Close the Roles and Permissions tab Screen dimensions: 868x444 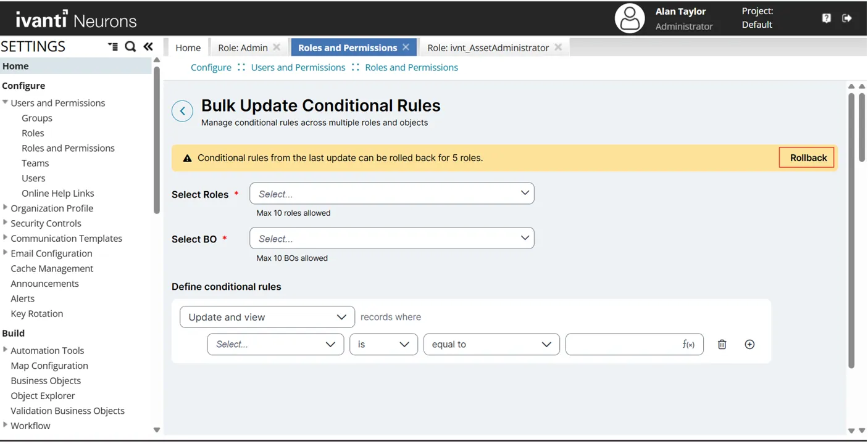coord(406,47)
